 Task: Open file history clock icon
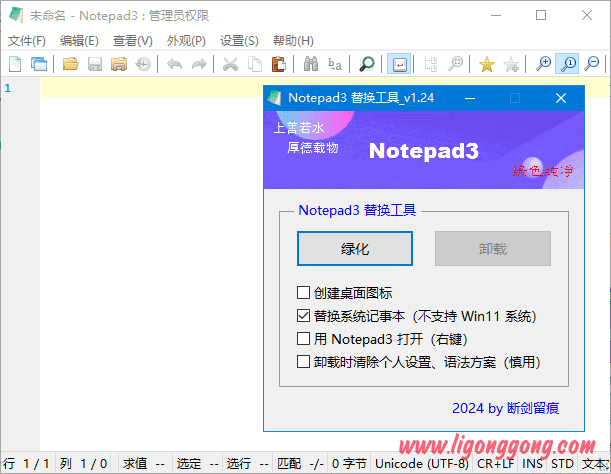(143, 64)
